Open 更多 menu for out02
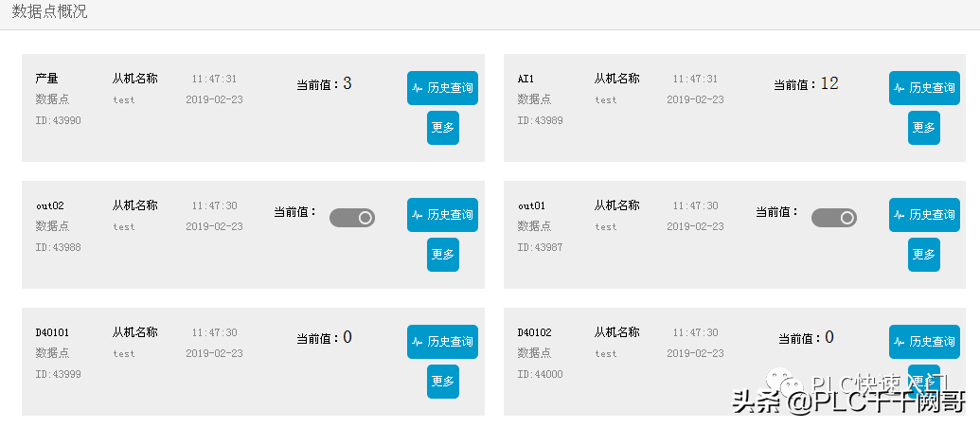 [443, 255]
